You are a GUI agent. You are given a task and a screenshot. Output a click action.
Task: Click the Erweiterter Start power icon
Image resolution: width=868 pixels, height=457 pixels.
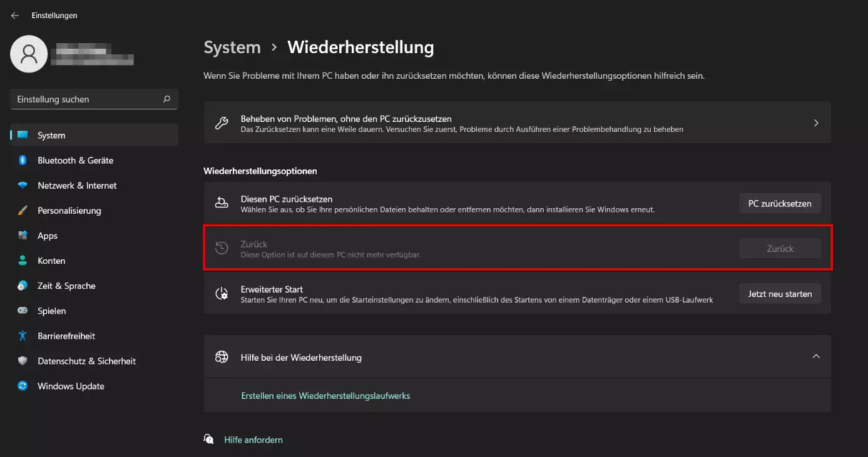click(222, 294)
